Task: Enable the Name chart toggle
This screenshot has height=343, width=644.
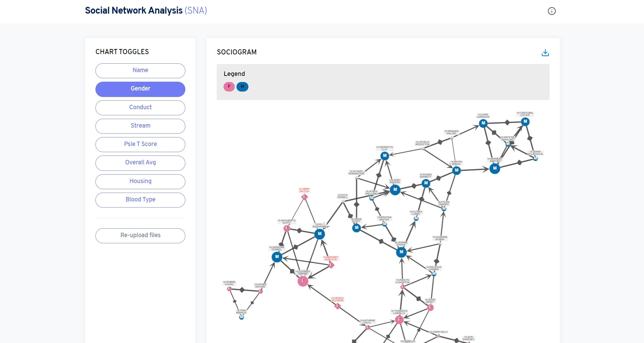Action: click(140, 70)
